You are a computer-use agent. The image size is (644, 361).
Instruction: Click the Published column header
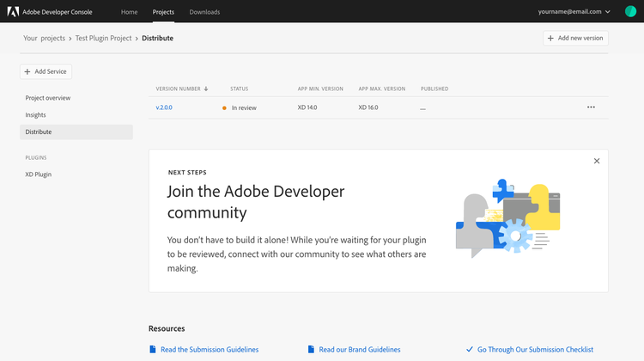coord(434,89)
